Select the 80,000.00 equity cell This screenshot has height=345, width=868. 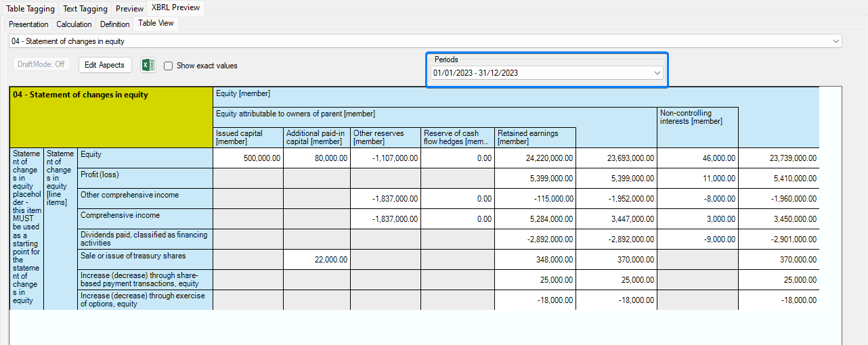317,158
